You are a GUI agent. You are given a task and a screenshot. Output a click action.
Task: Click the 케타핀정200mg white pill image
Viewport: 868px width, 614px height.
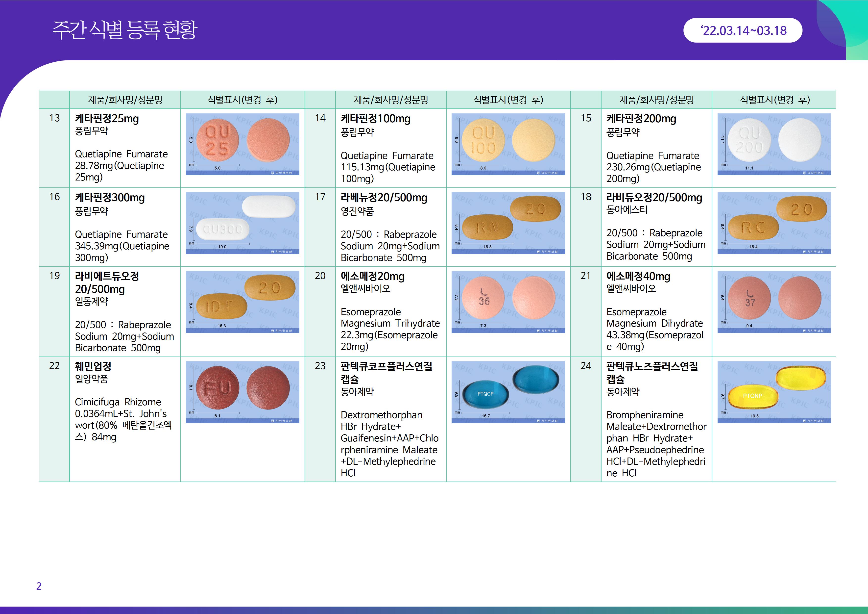774,144
